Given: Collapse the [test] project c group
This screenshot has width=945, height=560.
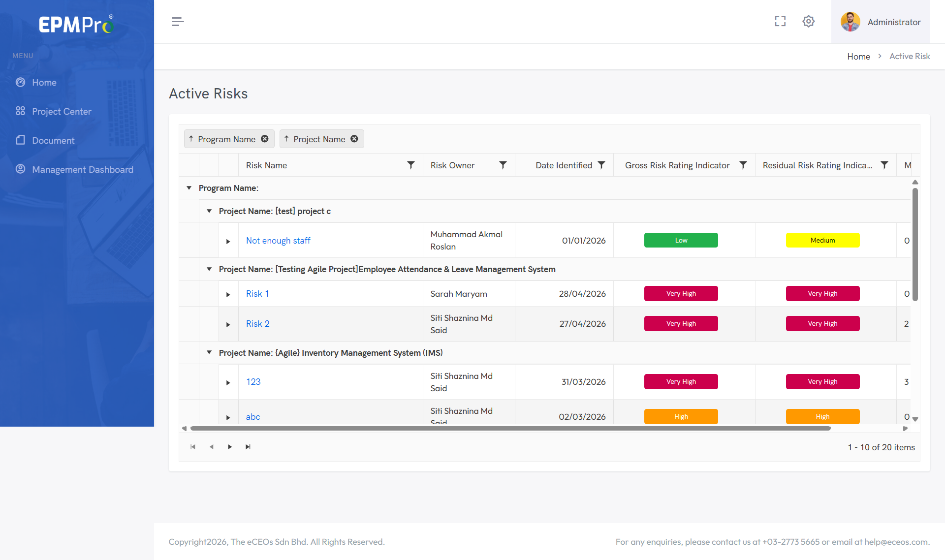Looking at the screenshot, I should [x=209, y=211].
